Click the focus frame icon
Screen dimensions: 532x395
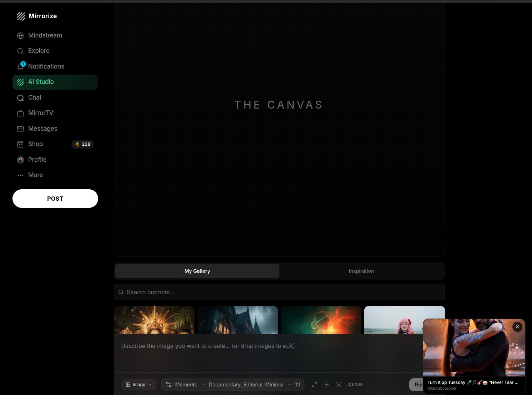pos(339,385)
